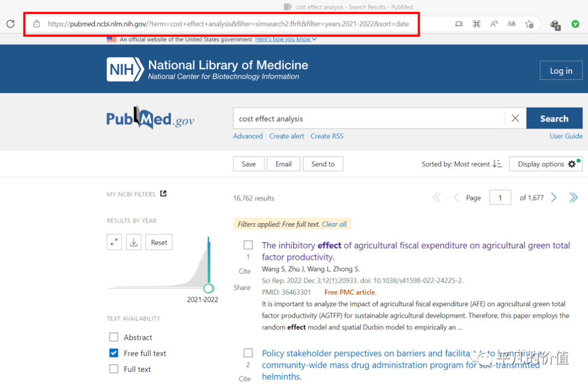
Task: Click the tab icon of PubMed search results
Action: click(287, 7)
